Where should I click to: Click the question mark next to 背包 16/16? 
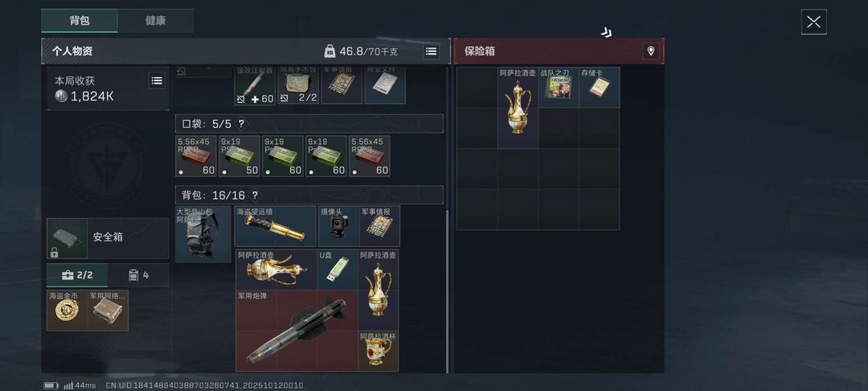pos(255,195)
